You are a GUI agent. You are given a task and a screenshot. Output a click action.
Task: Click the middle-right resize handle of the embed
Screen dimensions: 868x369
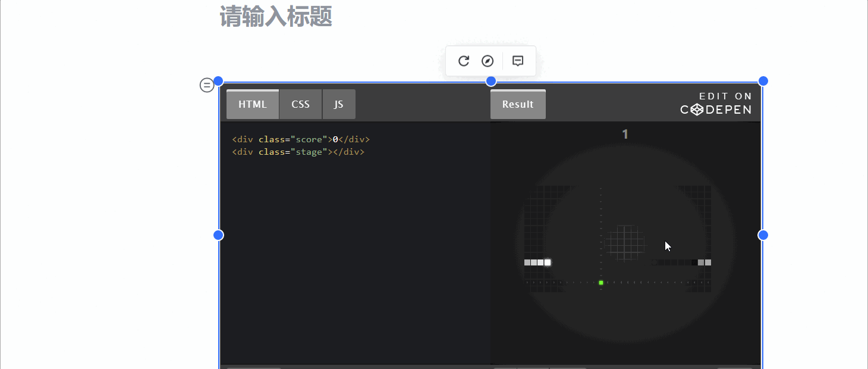point(763,235)
